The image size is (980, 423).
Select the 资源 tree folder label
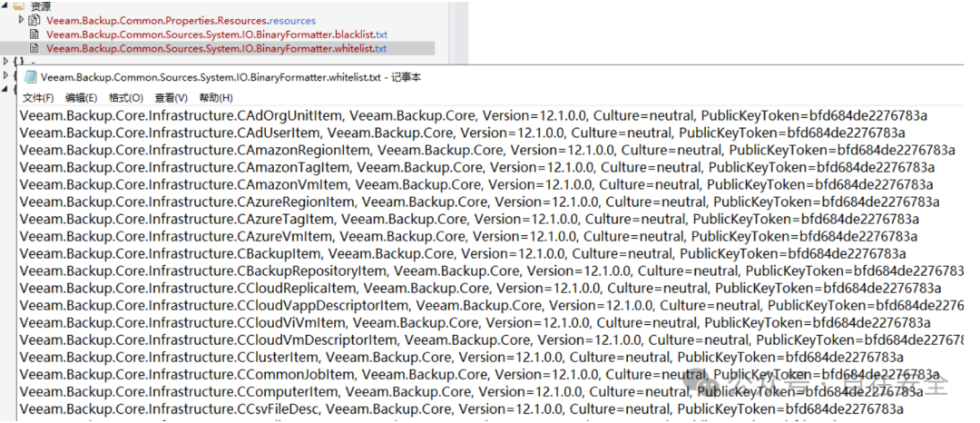41,6
